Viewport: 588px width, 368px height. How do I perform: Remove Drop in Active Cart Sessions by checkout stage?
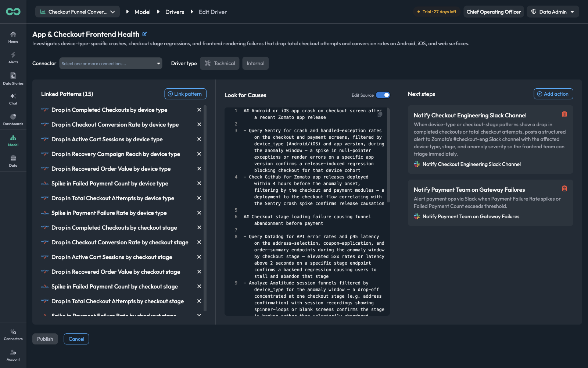click(199, 257)
